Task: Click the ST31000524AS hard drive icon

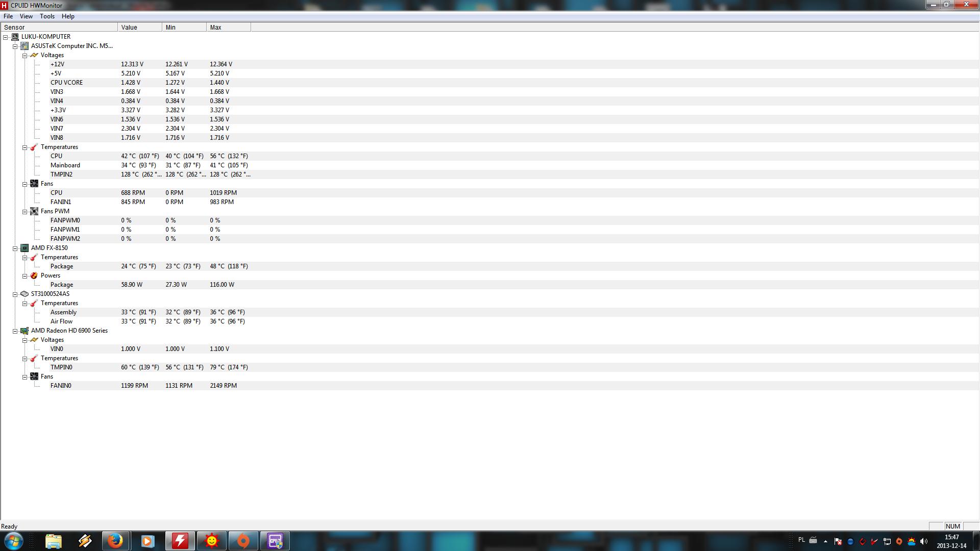Action: click(24, 294)
